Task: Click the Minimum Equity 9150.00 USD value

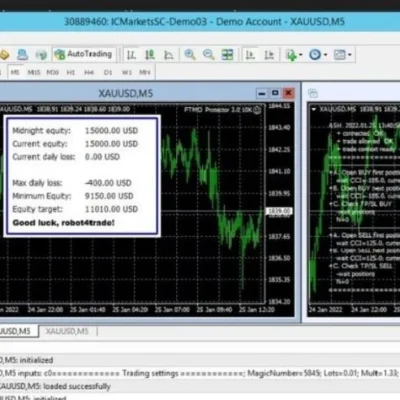Action: (x=109, y=196)
